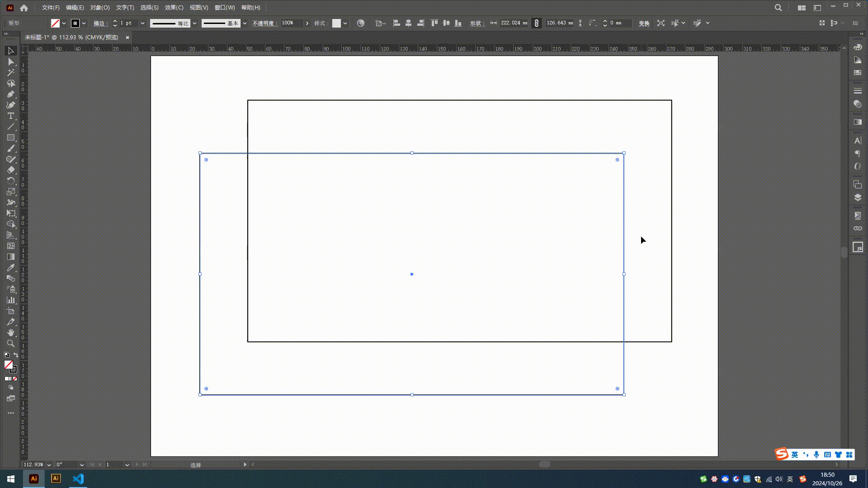Select the Type tool

click(11, 116)
